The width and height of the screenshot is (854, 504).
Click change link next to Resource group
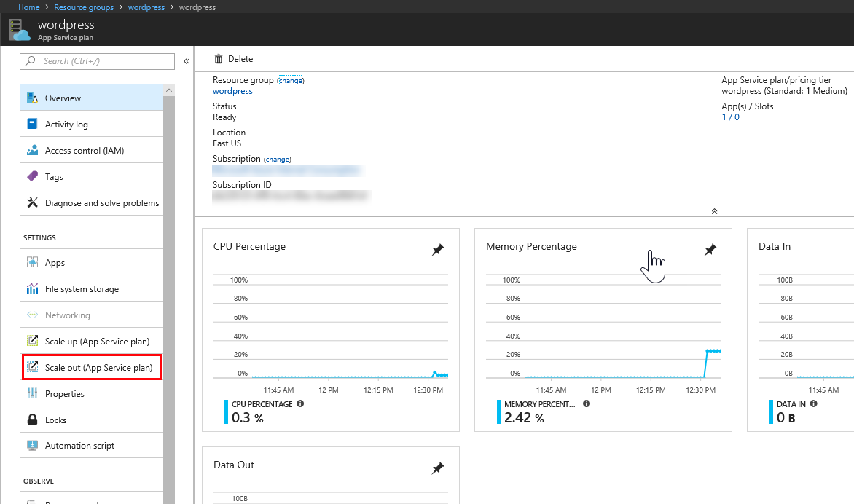click(x=290, y=81)
